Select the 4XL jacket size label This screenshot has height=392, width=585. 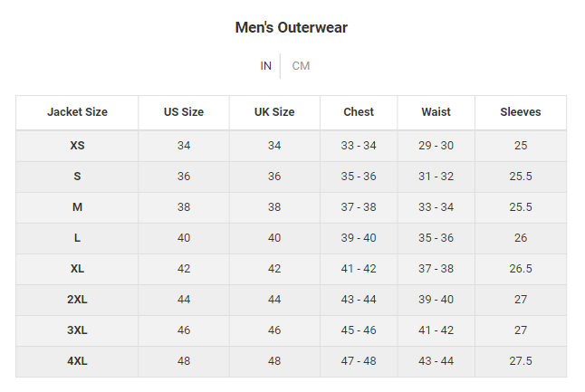point(77,361)
